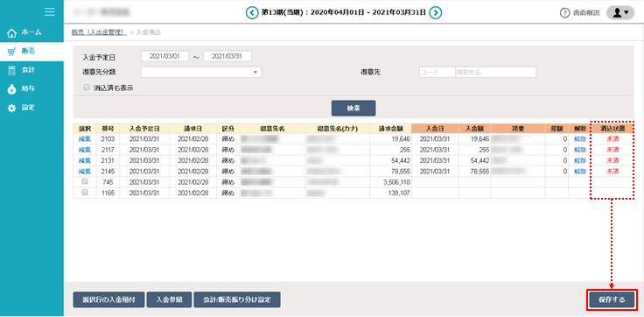Click the ホーム house icon

tap(12, 32)
